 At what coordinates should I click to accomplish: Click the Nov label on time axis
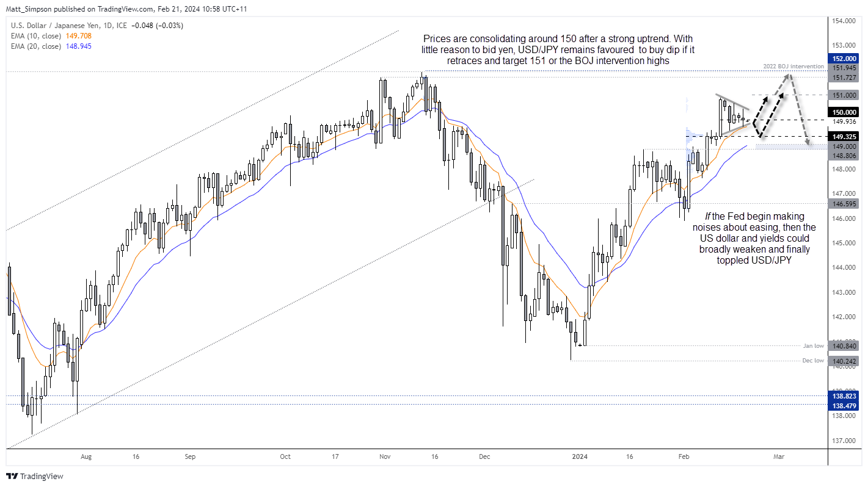(x=384, y=456)
